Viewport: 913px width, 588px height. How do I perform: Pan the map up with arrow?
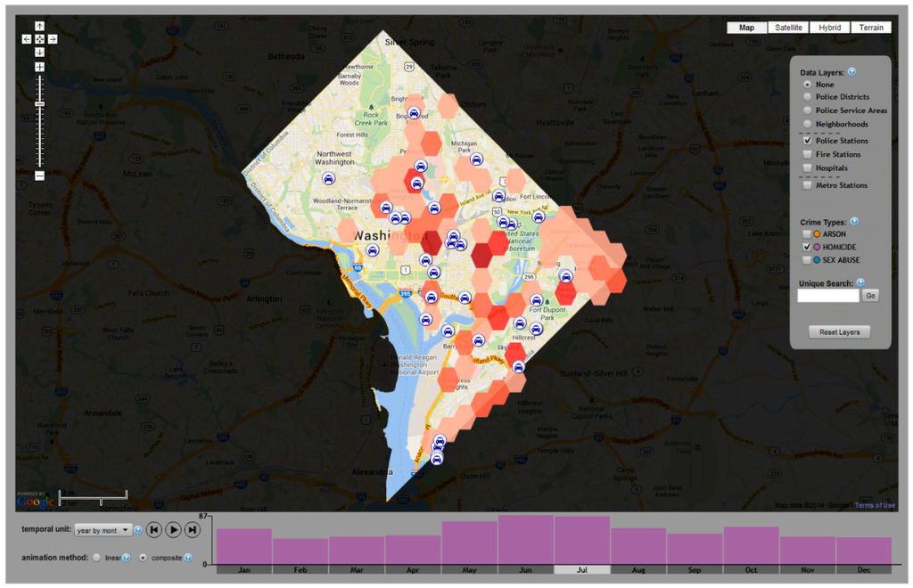39,26
